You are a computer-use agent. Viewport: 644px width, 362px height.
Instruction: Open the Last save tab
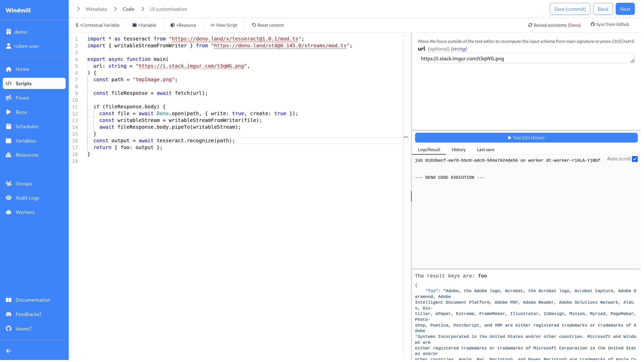click(485, 150)
